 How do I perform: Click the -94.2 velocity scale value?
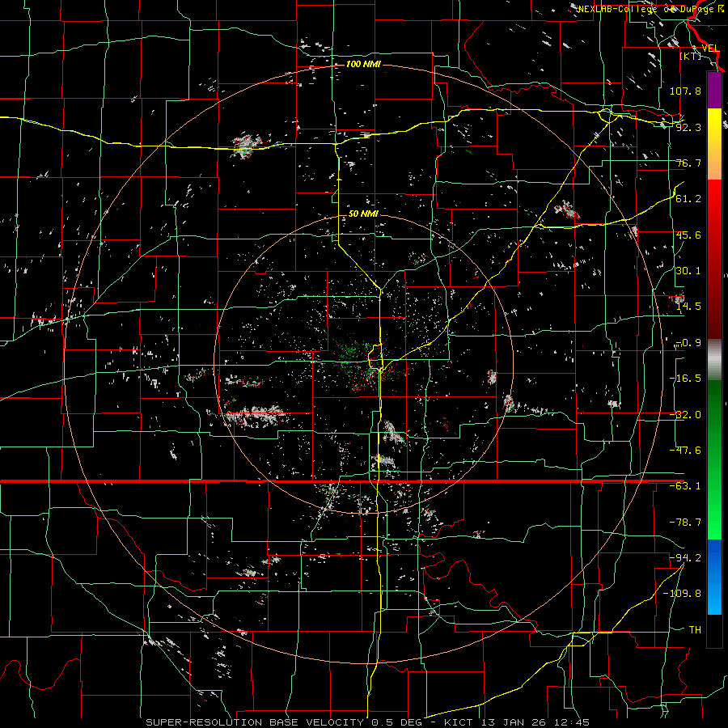pos(685,557)
